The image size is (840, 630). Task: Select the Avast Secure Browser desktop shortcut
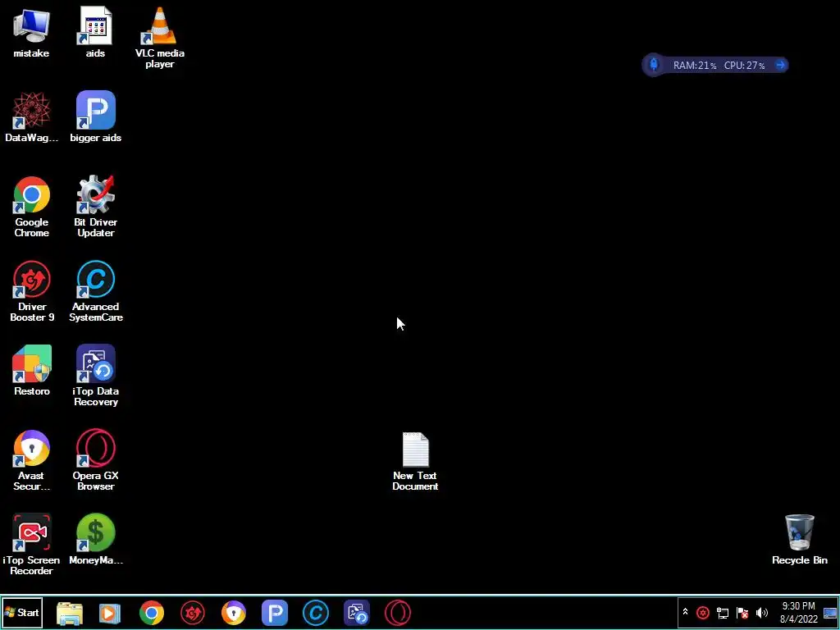click(x=32, y=460)
